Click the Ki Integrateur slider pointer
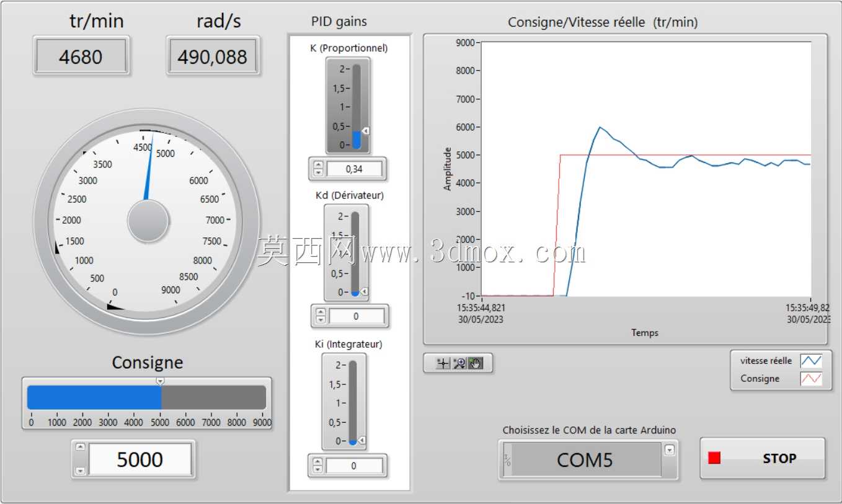 [362, 441]
